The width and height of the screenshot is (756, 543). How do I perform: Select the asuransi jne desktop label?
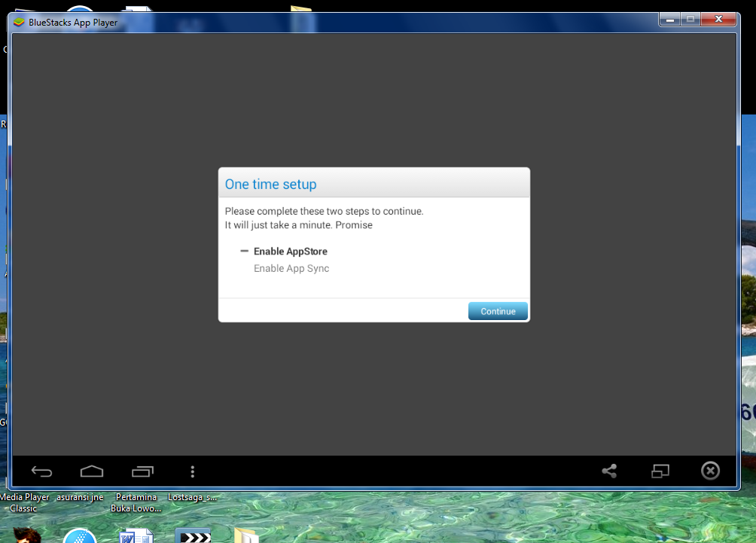80,497
